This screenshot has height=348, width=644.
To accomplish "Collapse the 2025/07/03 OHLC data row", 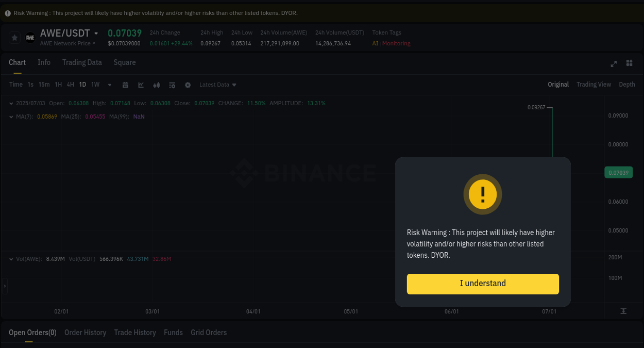I will tap(11, 103).
